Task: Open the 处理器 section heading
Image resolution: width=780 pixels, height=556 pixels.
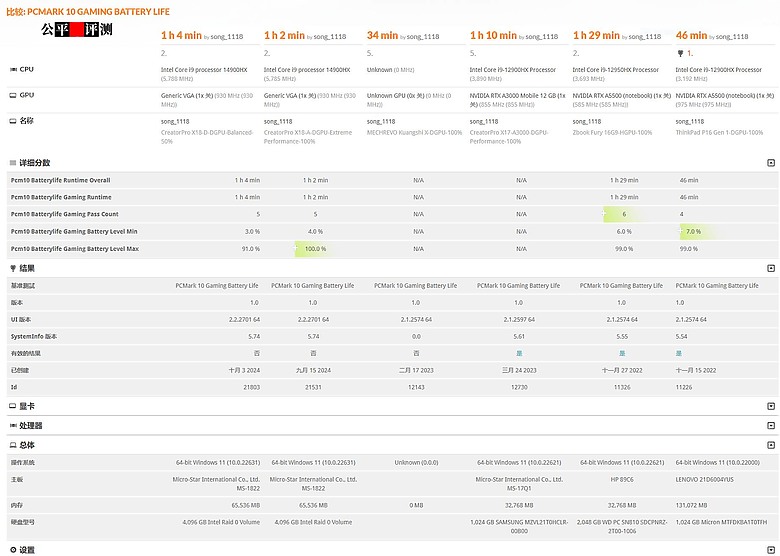Action: [31, 426]
